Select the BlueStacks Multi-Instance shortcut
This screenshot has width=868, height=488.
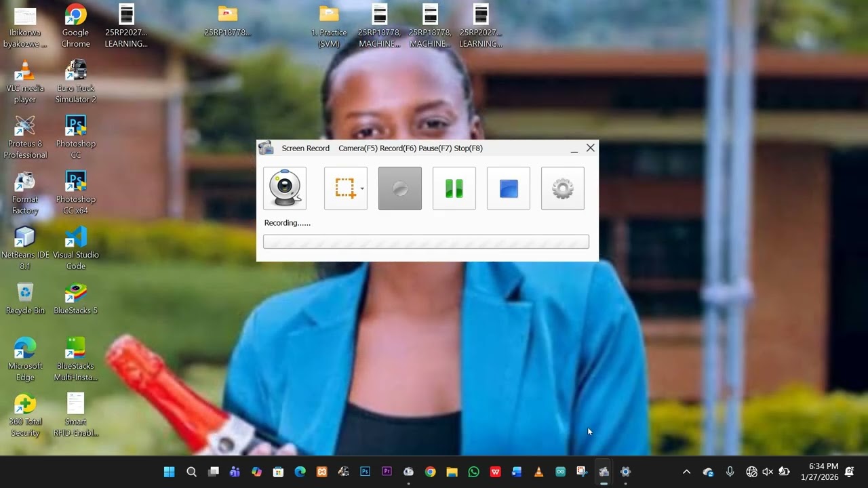click(x=75, y=360)
